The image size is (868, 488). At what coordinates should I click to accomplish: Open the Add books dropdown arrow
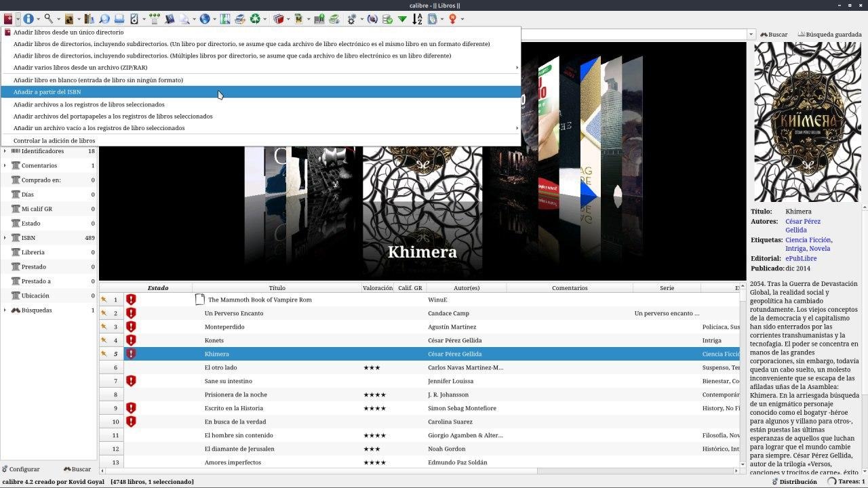click(x=18, y=19)
